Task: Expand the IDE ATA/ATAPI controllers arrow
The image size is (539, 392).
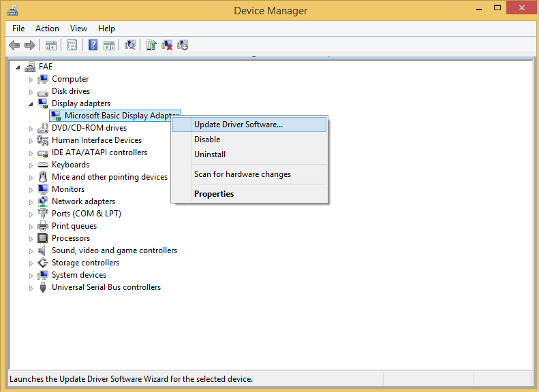Action: [31, 153]
